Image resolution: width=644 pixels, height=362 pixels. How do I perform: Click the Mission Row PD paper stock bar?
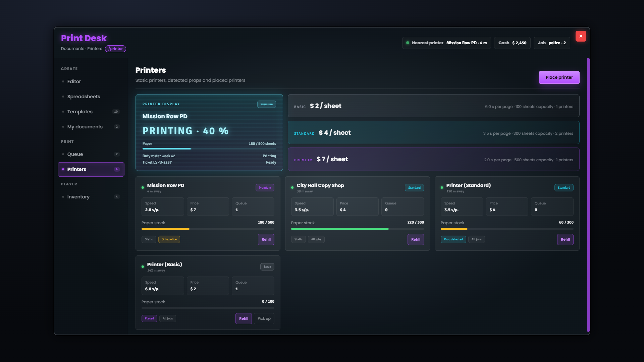point(208,229)
